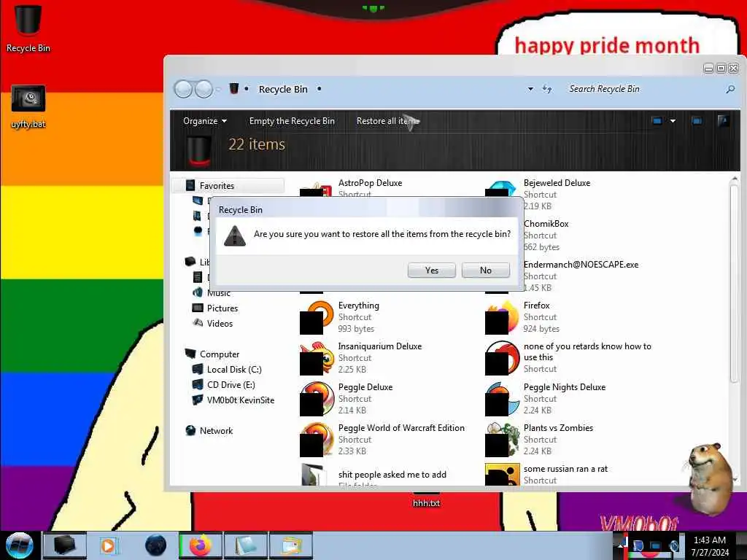The image size is (747, 560).
Task: Click the volume tray icon
Action: 673,545
